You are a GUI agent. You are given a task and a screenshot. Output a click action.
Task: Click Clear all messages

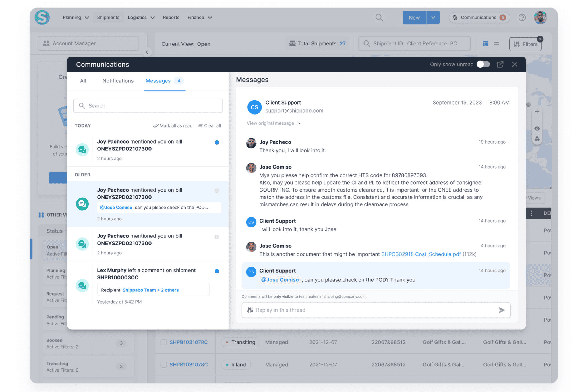[x=209, y=126]
